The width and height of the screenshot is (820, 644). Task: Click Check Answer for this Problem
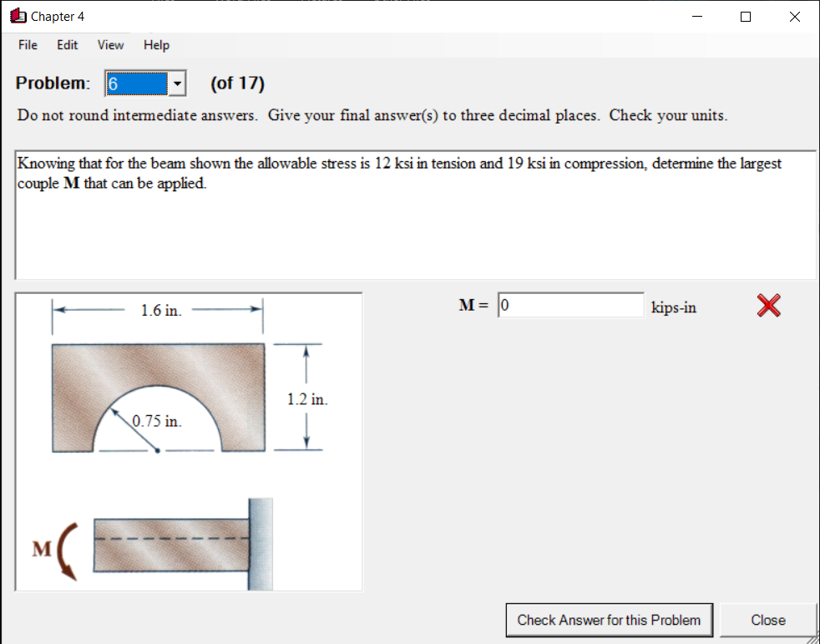[609, 620]
